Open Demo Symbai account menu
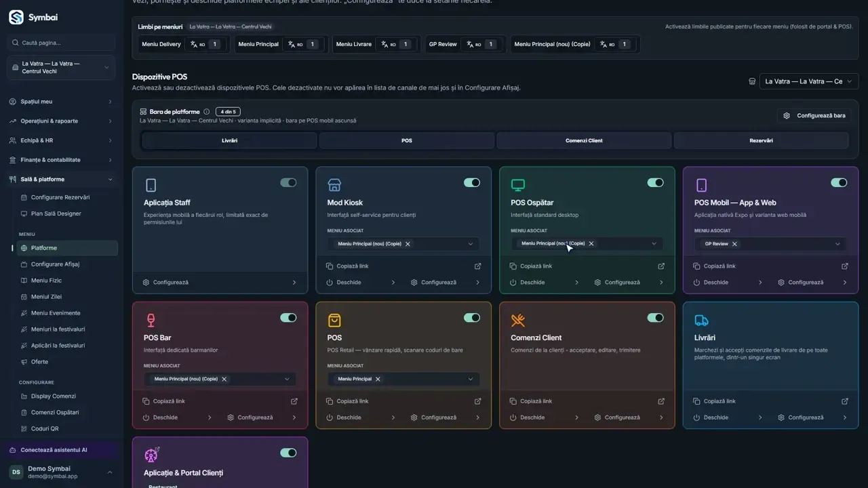This screenshot has width=868, height=488. (61, 472)
